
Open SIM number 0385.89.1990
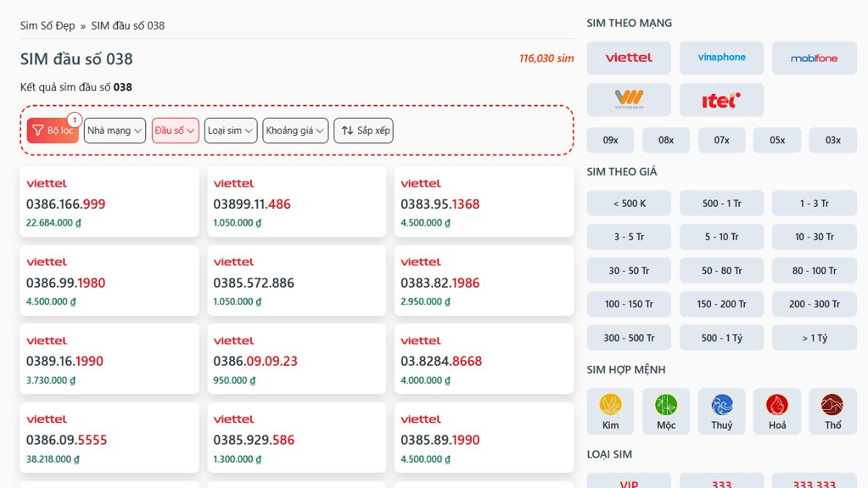(x=440, y=440)
